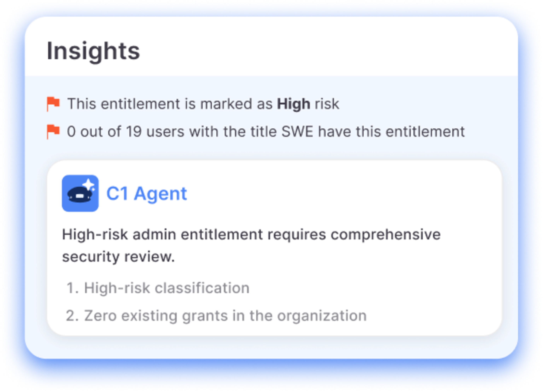Click the white sparkle on the agent icon
The height and width of the screenshot is (392, 543).
89,185
